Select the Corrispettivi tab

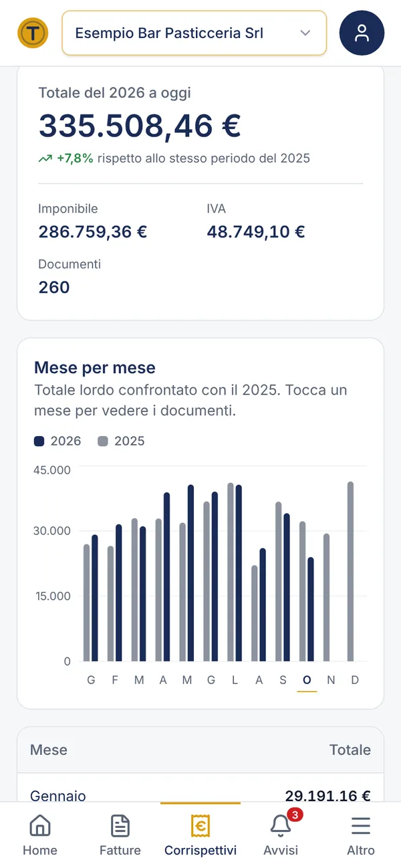coord(200,835)
